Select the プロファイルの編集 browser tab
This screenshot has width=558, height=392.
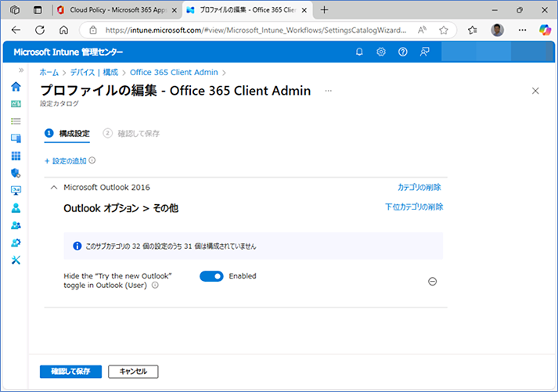(247, 10)
